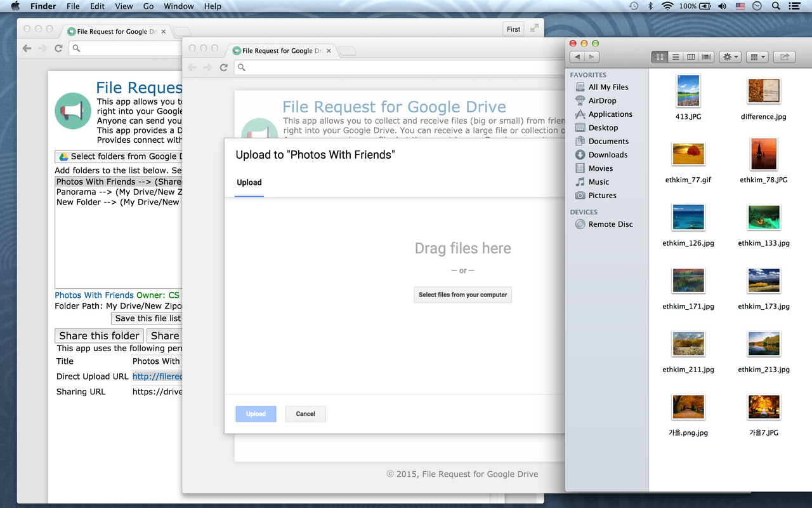The height and width of the screenshot is (508, 812).
Task: Switch Finder to list view
Action: click(676, 57)
